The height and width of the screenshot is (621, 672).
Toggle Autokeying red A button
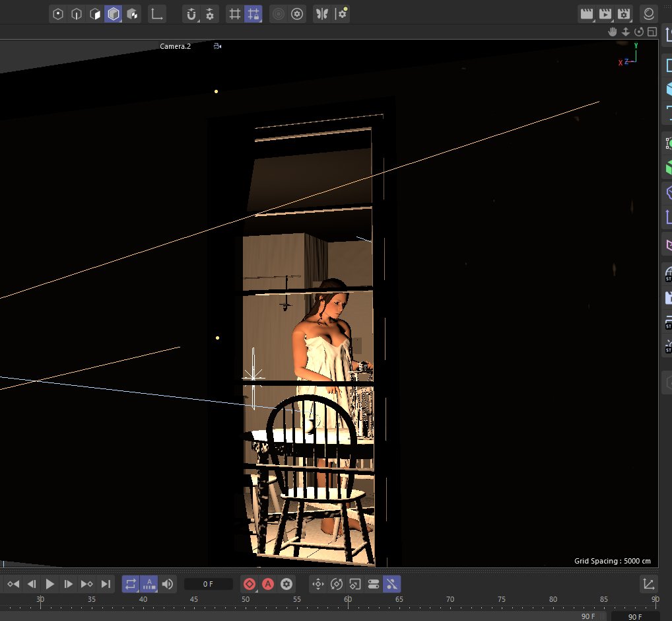point(268,584)
